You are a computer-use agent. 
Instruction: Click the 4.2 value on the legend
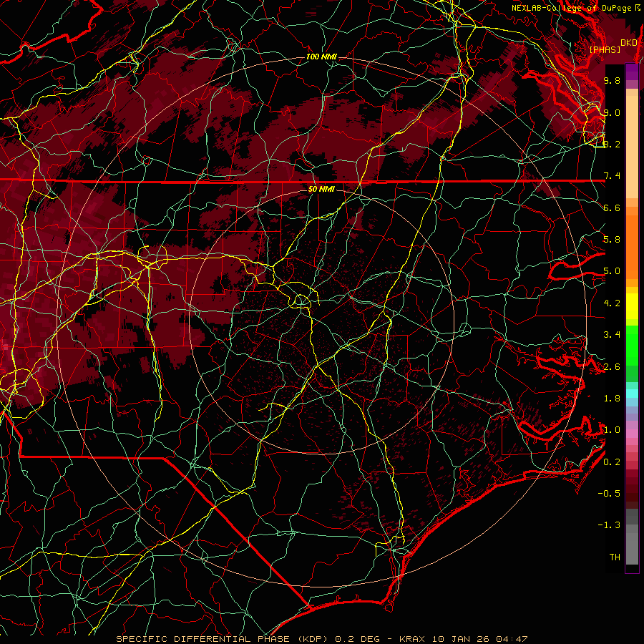(612, 303)
